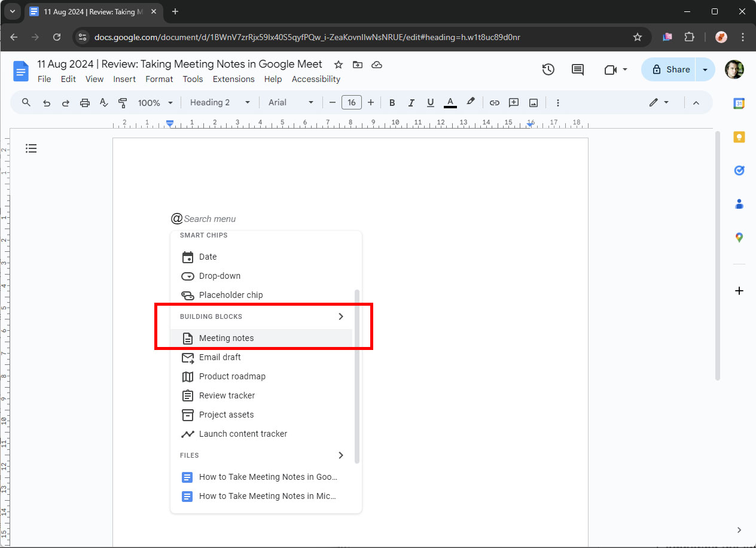
Task: Expand the Building Blocks submenu arrow
Action: coord(341,316)
